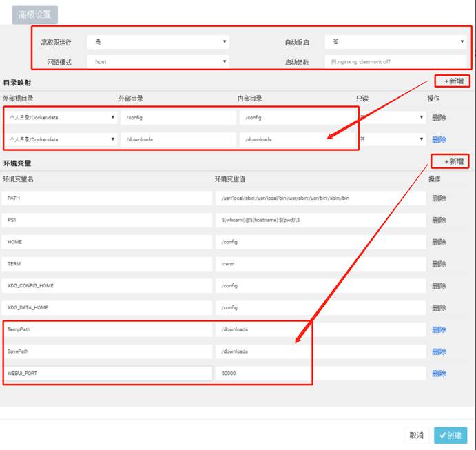Edit the 内部目录 /downloads field

click(296, 139)
